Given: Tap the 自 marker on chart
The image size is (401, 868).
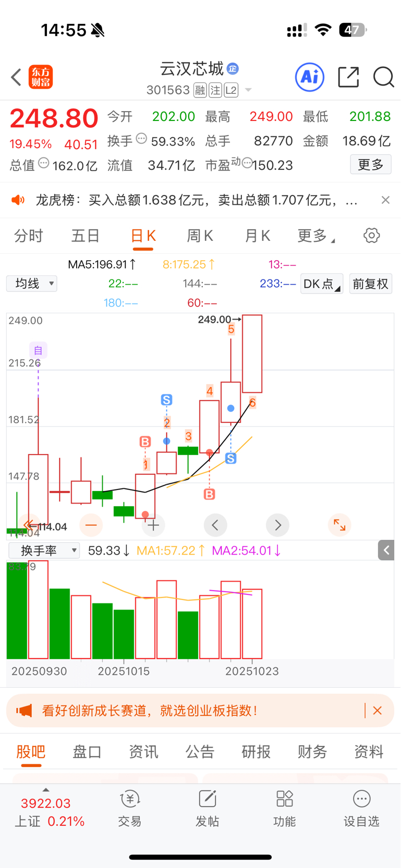Looking at the screenshot, I should tap(38, 350).
